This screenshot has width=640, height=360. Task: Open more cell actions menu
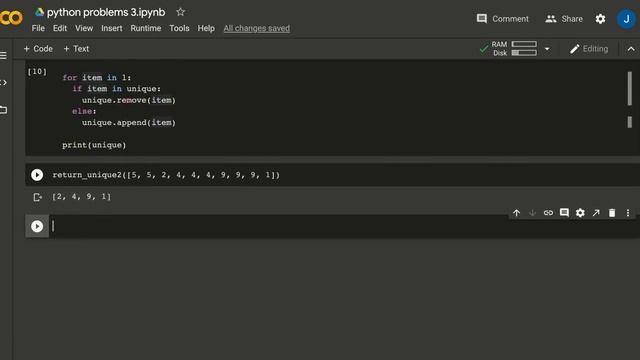628,213
